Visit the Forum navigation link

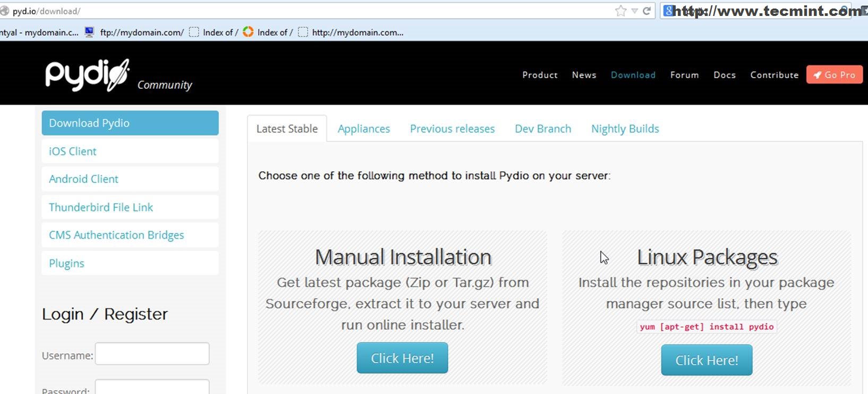pos(684,75)
